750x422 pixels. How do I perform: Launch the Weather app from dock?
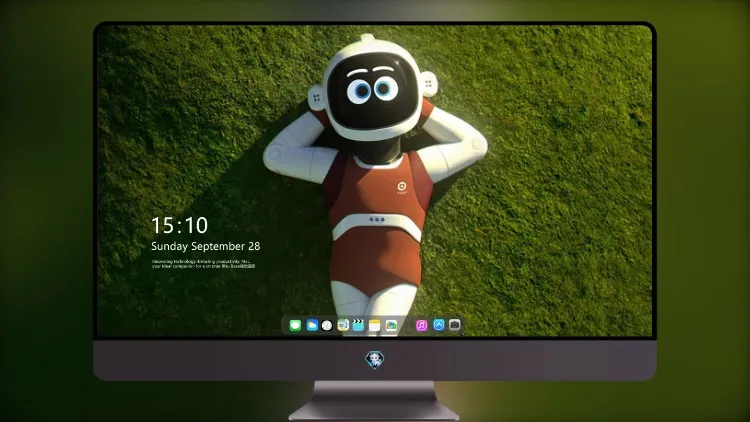pos(312,325)
